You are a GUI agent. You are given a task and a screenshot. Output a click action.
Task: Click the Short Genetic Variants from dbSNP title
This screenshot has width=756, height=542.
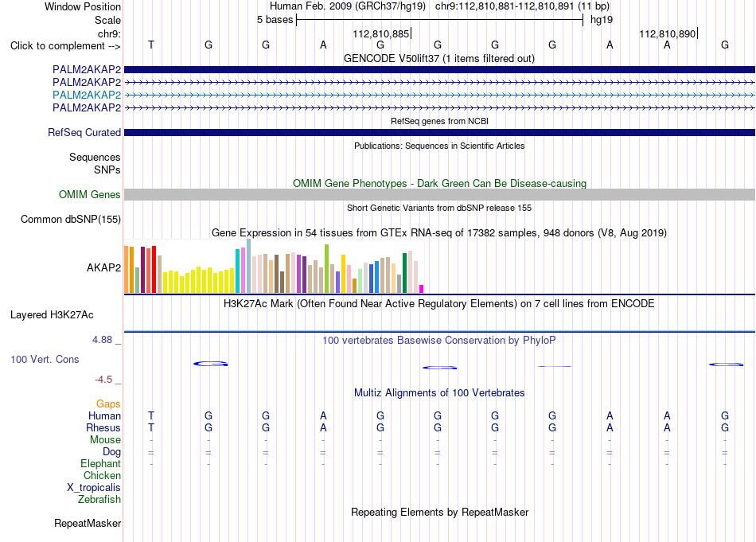coord(439,208)
